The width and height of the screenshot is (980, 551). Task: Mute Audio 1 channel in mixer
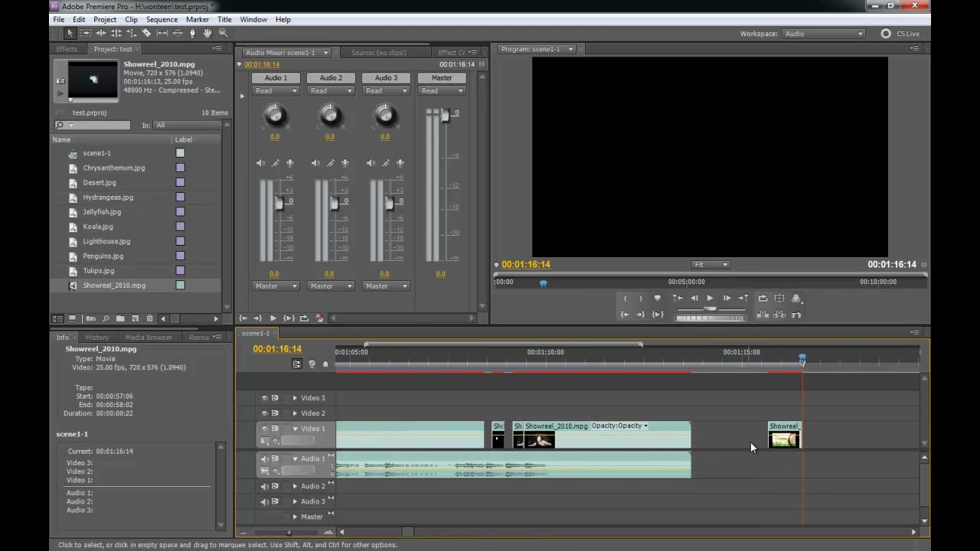pos(260,163)
